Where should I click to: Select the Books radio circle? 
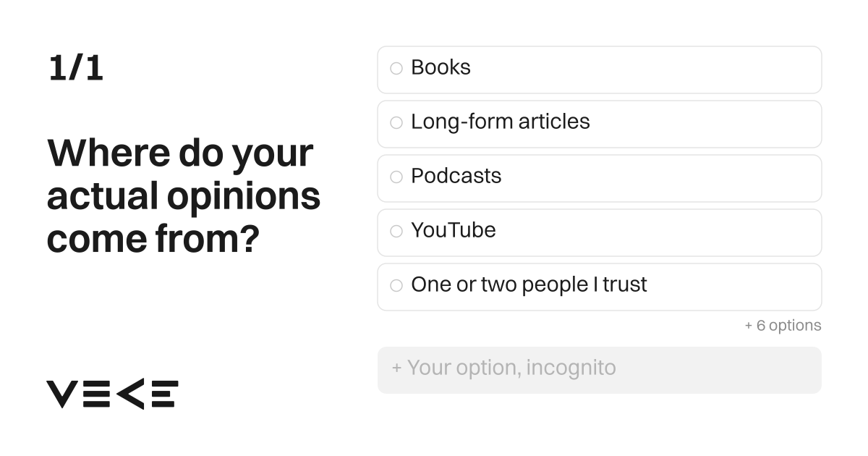coord(396,69)
